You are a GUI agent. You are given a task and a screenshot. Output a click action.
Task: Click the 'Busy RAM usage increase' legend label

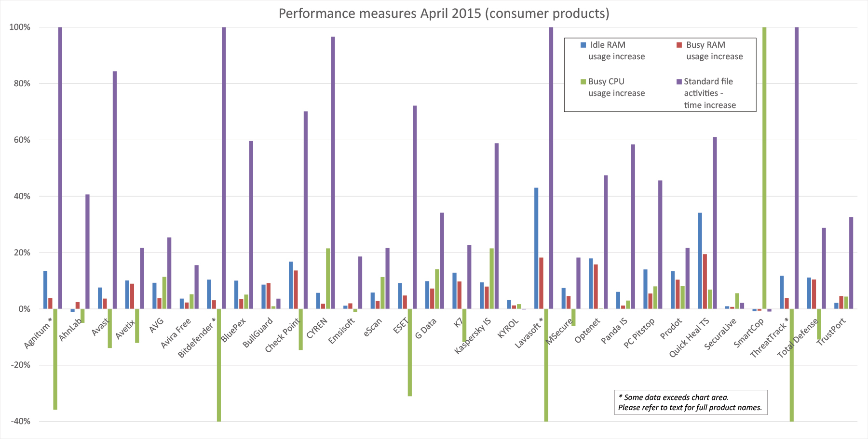(714, 51)
